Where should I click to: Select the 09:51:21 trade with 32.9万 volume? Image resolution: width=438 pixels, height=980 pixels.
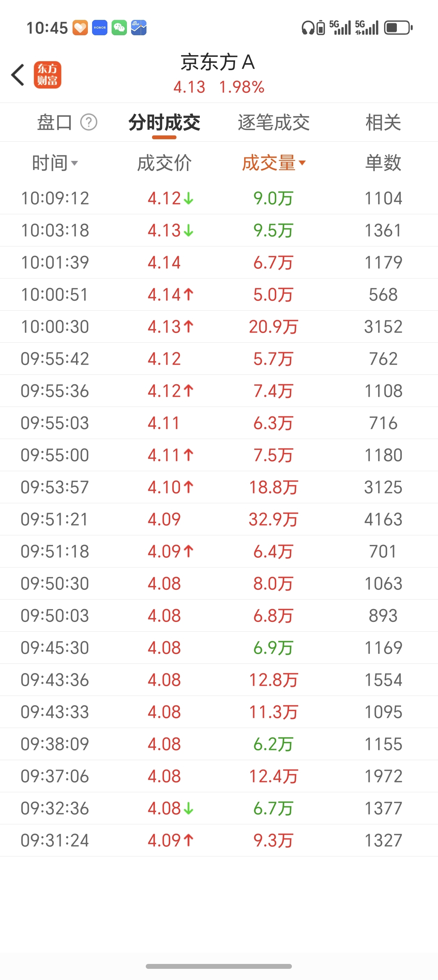point(219,519)
